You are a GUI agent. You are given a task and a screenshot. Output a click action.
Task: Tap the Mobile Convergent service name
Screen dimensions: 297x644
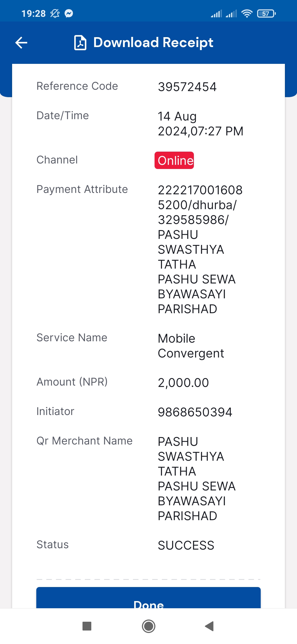(x=191, y=346)
